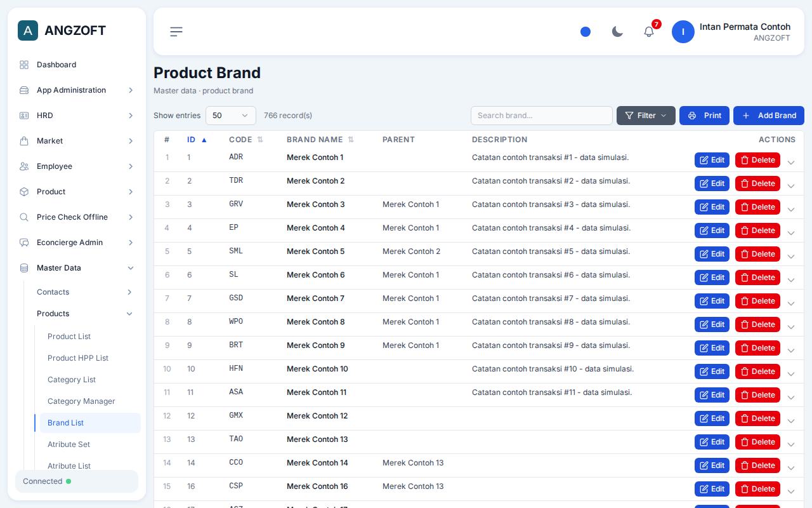Delete brand Merek Contoh 14
The height and width of the screenshot is (508, 812).
(757, 465)
